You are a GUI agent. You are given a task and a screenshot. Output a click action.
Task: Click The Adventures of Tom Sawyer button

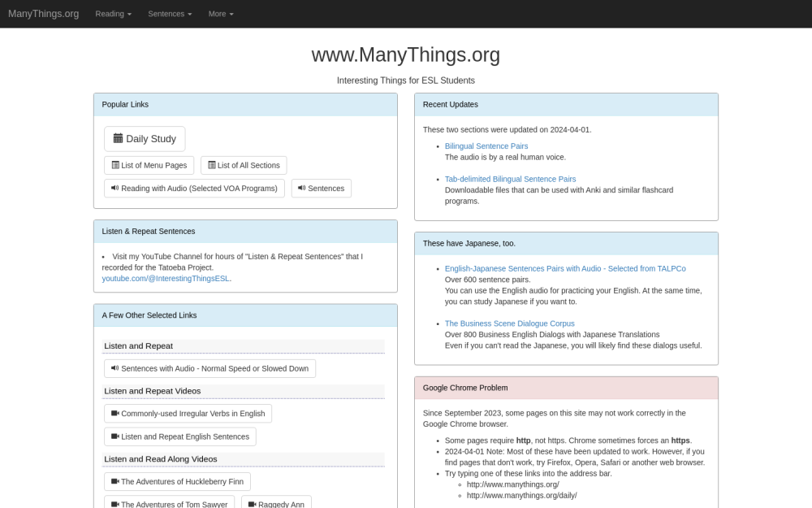tap(169, 504)
